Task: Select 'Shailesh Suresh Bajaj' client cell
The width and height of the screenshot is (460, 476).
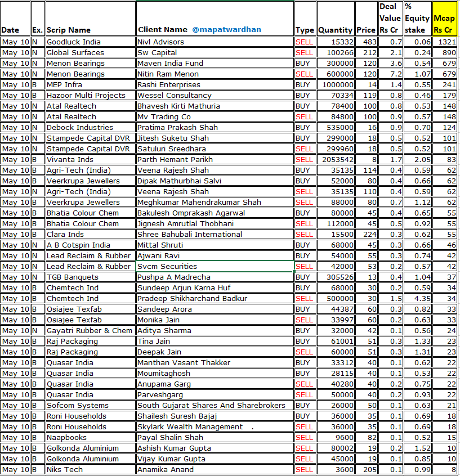Action: 215,416
